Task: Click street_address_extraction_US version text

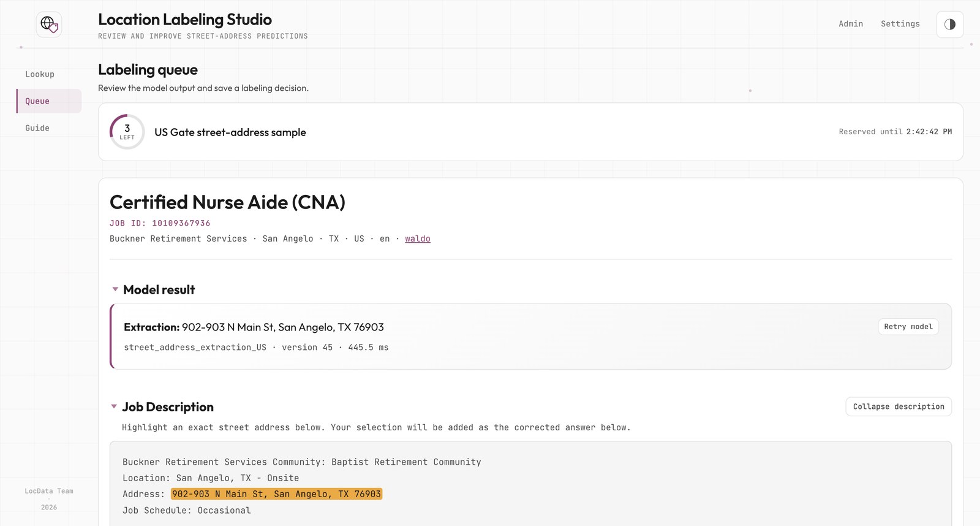Action: click(x=256, y=348)
